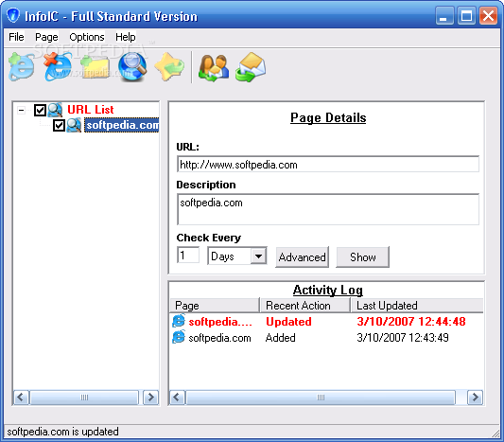This screenshot has height=442, width=504.
Task: Maximize the InfoIC window
Action: click(x=466, y=15)
